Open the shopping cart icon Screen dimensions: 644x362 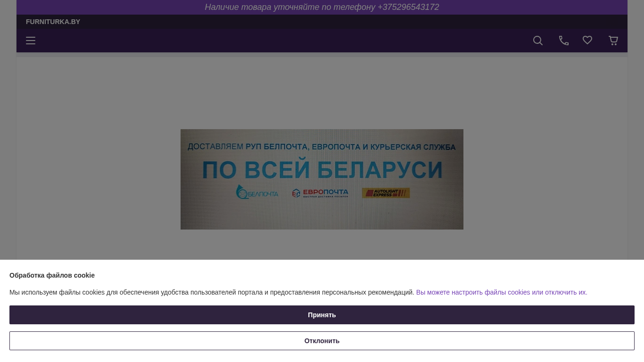coord(613,41)
